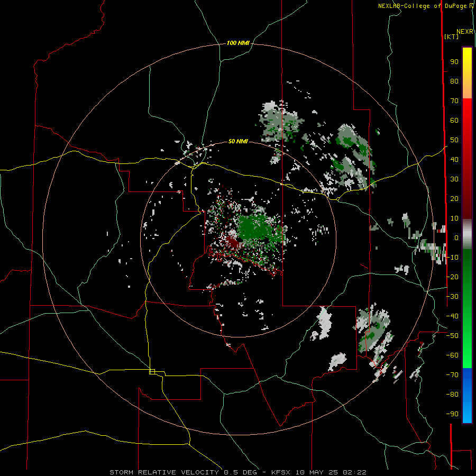Click the 50 NMI range ring label

238,141
